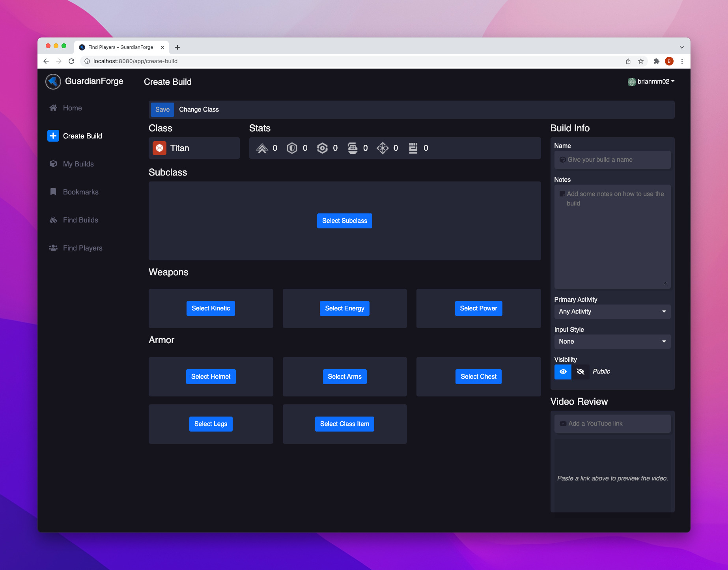The width and height of the screenshot is (728, 570).
Task: Open the Primary Activity dropdown
Action: pyautogui.click(x=612, y=312)
